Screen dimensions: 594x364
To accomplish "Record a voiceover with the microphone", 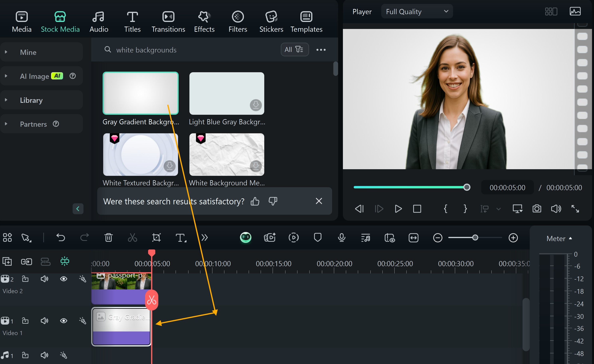I will pos(342,238).
